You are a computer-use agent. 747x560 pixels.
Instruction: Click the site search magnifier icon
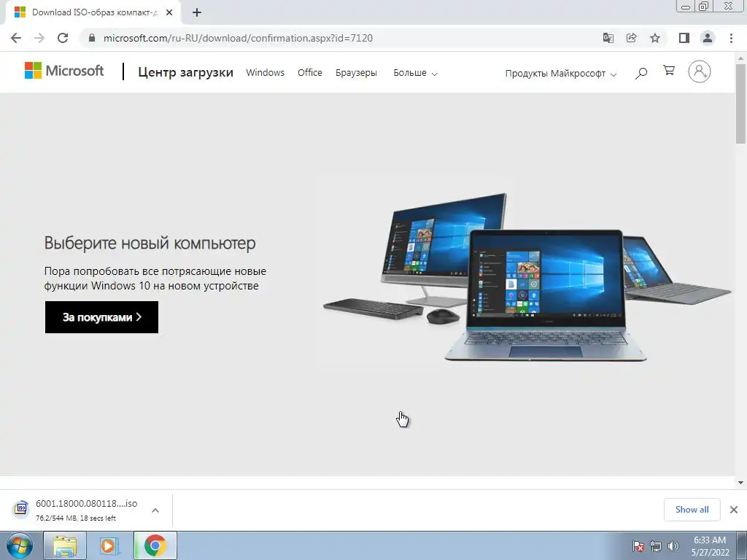(641, 73)
